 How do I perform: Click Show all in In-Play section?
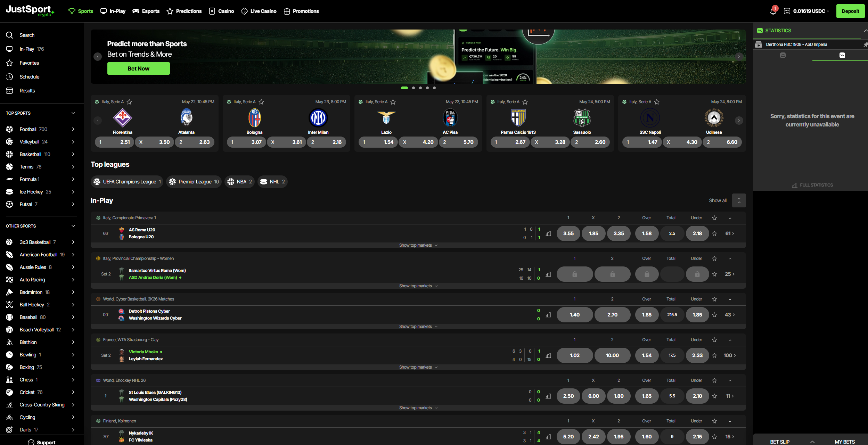click(718, 200)
